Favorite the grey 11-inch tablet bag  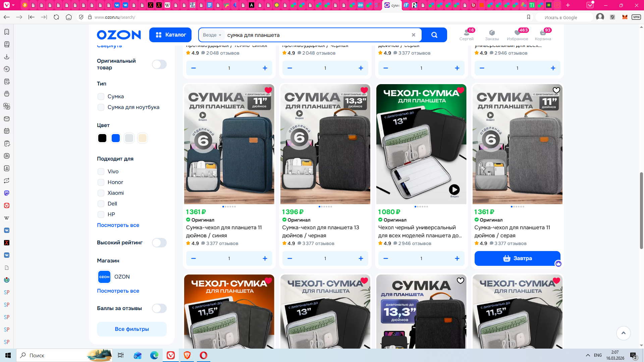click(556, 90)
